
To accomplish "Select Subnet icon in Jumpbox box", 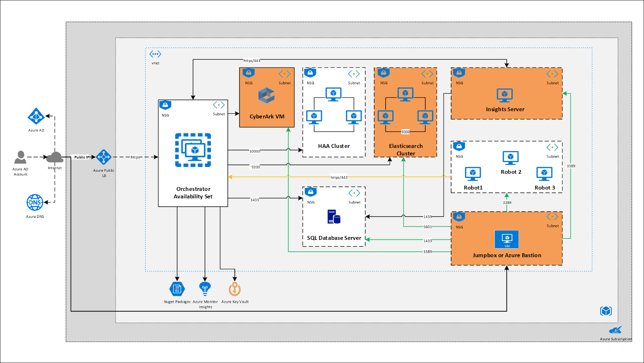I will tap(552, 217).
